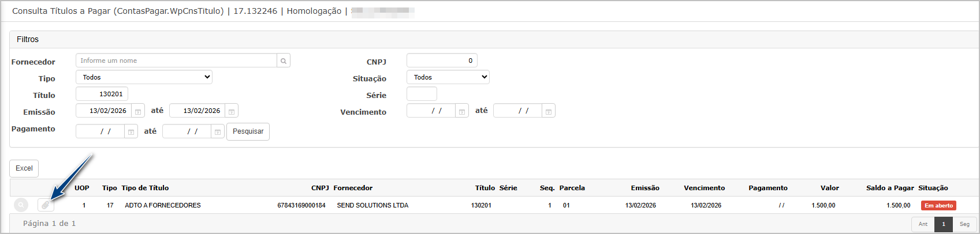Open the Vencimento end date calendar
Viewport: 980px width, 234px height.
(549, 111)
